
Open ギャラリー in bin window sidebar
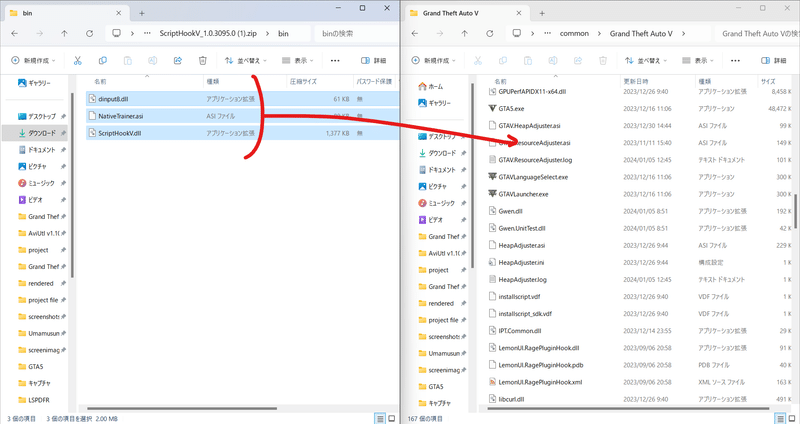[35, 83]
